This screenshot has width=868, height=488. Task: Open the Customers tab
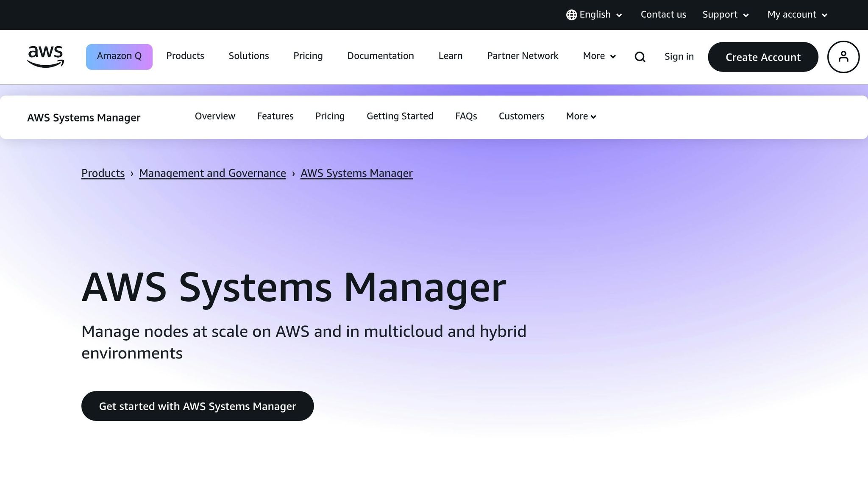point(521,116)
